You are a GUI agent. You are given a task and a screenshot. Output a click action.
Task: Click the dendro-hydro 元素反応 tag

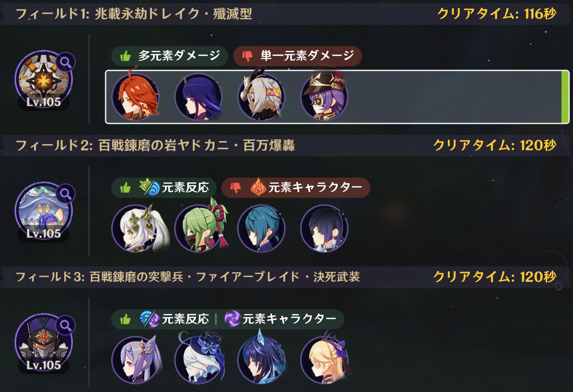(x=164, y=188)
